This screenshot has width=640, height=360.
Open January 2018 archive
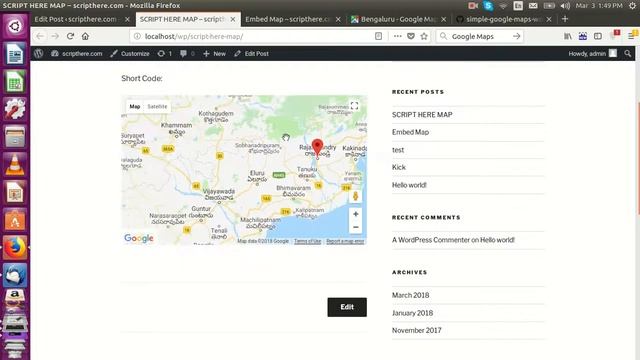click(412, 313)
